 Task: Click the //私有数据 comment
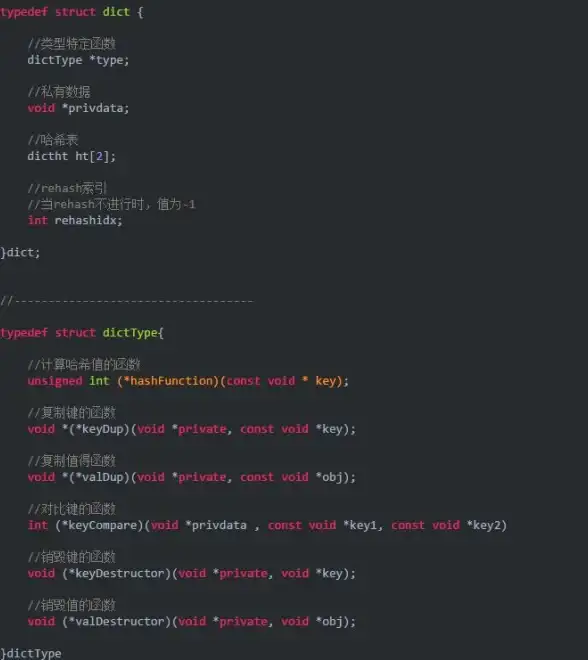(59, 92)
